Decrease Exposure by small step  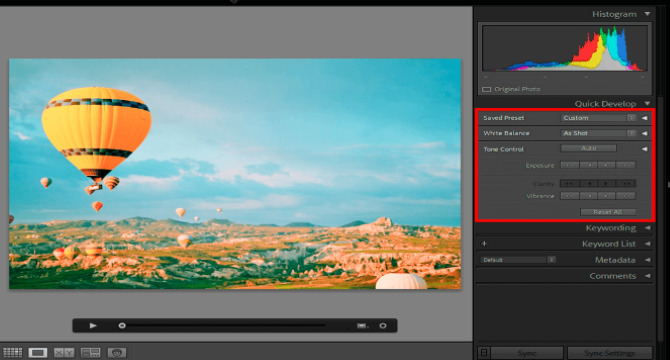coord(589,165)
